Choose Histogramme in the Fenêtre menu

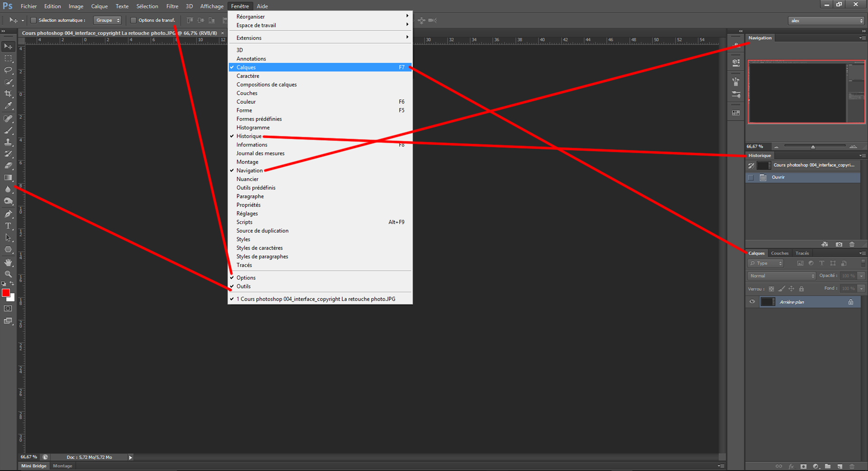(x=320, y=127)
